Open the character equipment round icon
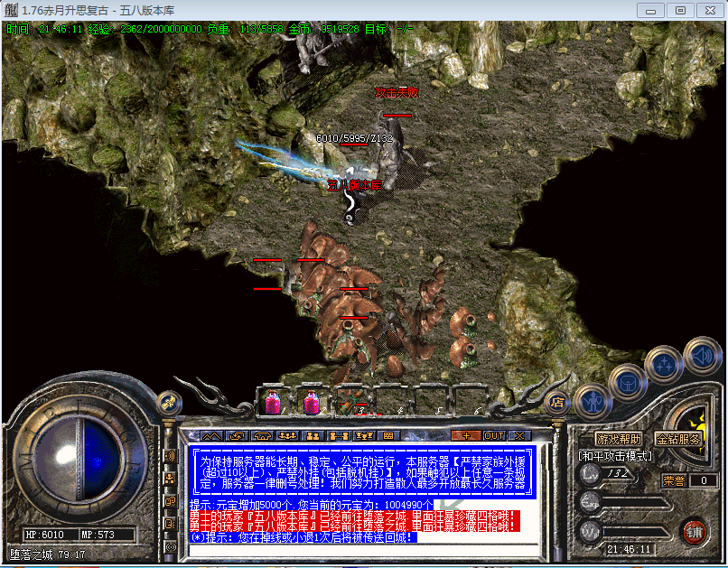The image size is (728, 568). [593, 402]
